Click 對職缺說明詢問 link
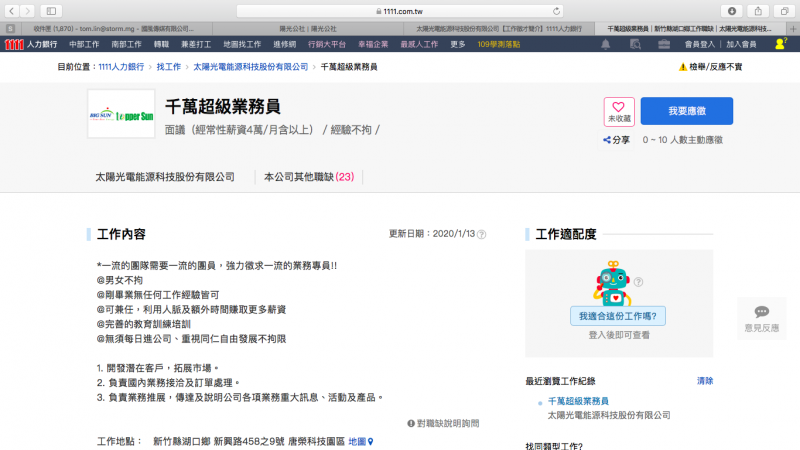This screenshot has height=450, width=800. pos(443,423)
